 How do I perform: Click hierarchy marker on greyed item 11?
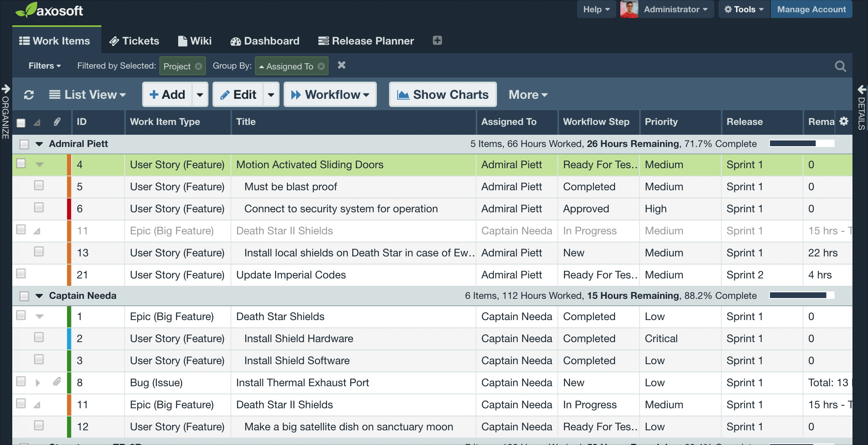point(37,231)
